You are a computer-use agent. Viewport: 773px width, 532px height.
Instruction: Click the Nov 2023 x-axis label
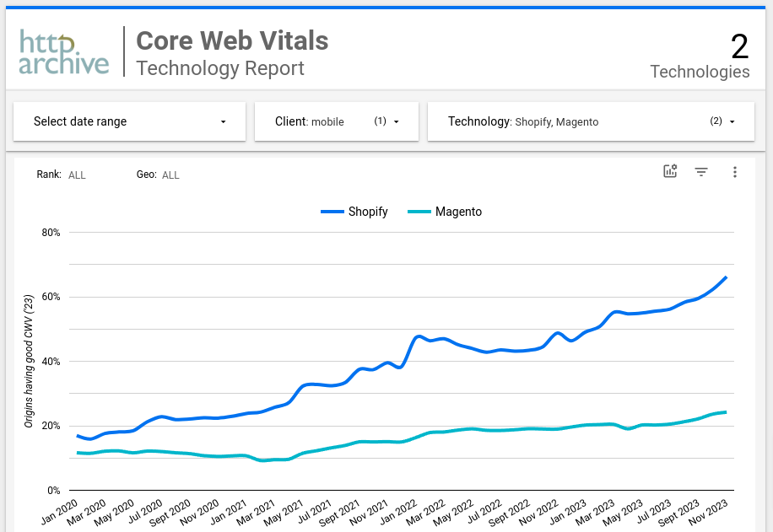[708, 512]
